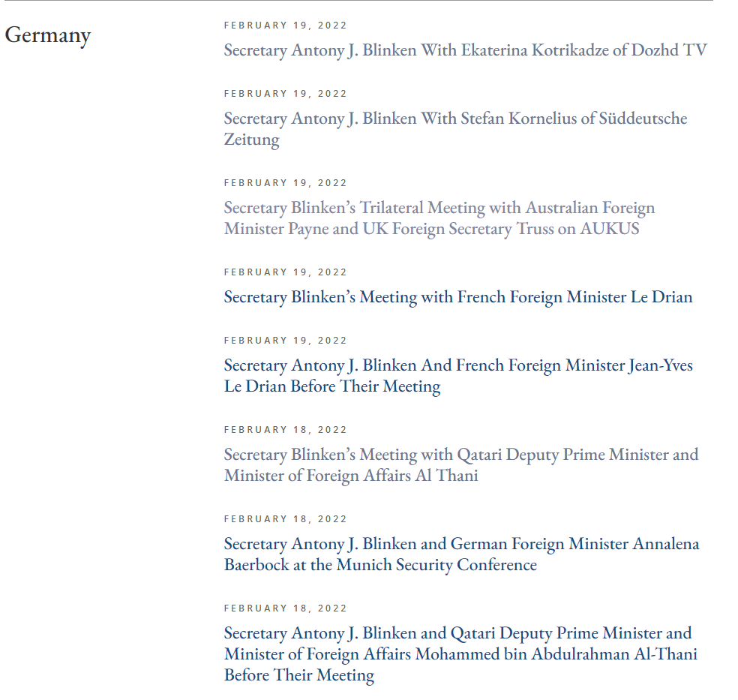Open Mohammed bin Abdulrahman Al-Thani remarks link

point(460,653)
